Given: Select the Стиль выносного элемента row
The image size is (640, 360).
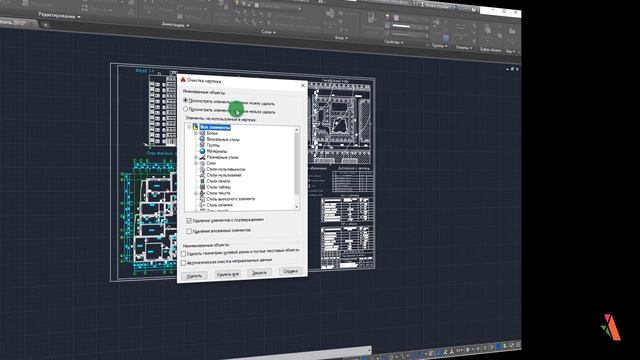Looking at the screenshot, I should pos(226,199).
